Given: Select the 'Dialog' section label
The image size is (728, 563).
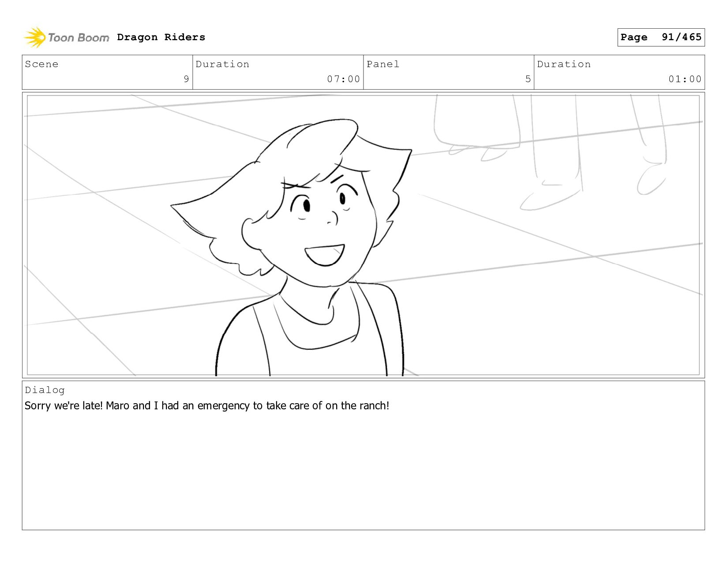Looking at the screenshot, I should pyautogui.click(x=45, y=390).
